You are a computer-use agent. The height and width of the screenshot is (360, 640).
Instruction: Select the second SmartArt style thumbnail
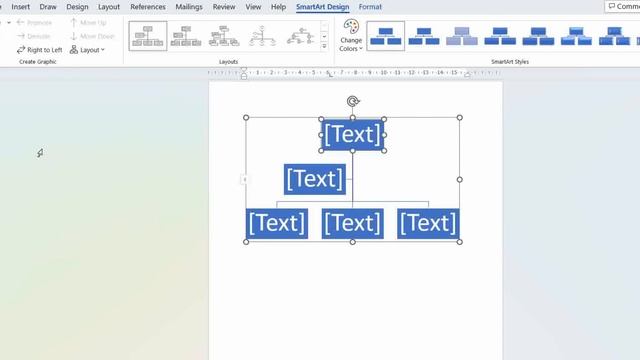pos(424,36)
